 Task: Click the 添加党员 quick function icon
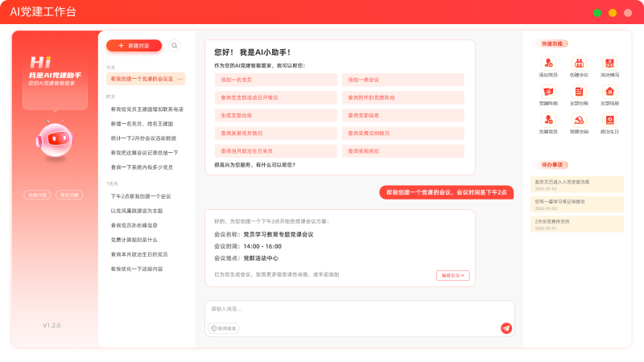tap(548, 64)
